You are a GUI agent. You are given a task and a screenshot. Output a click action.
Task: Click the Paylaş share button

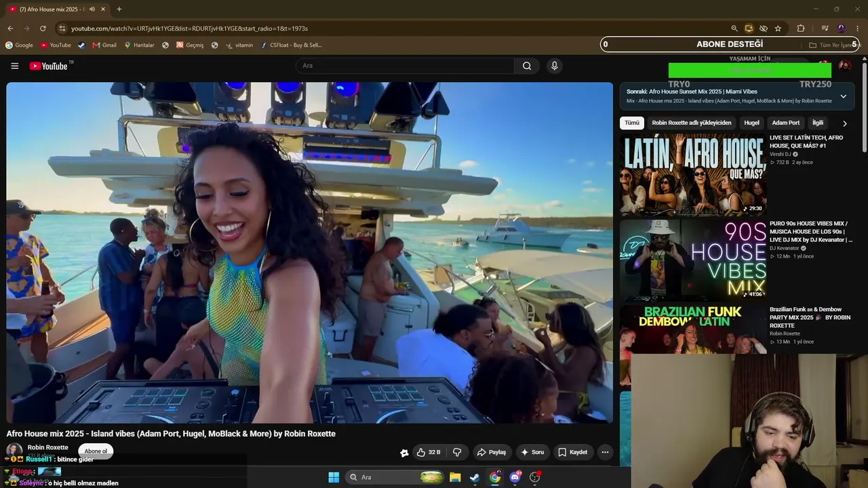pos(492,452)
